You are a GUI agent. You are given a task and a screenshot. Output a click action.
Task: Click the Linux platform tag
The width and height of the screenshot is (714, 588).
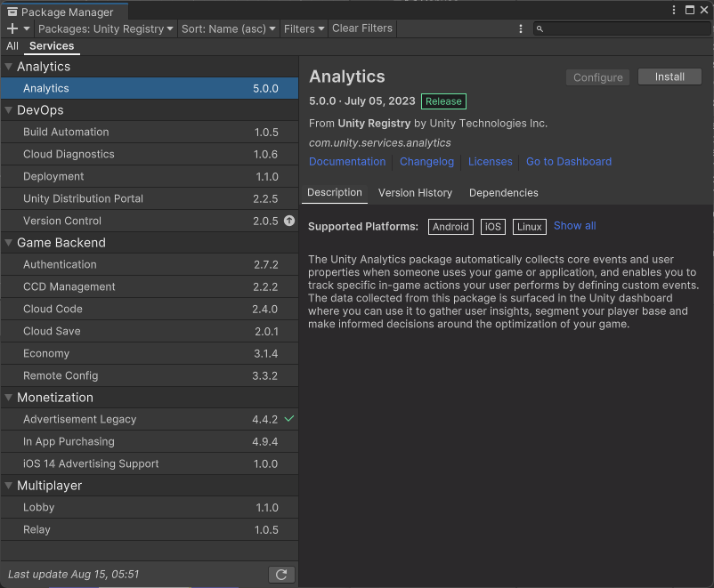click(529, 227)
